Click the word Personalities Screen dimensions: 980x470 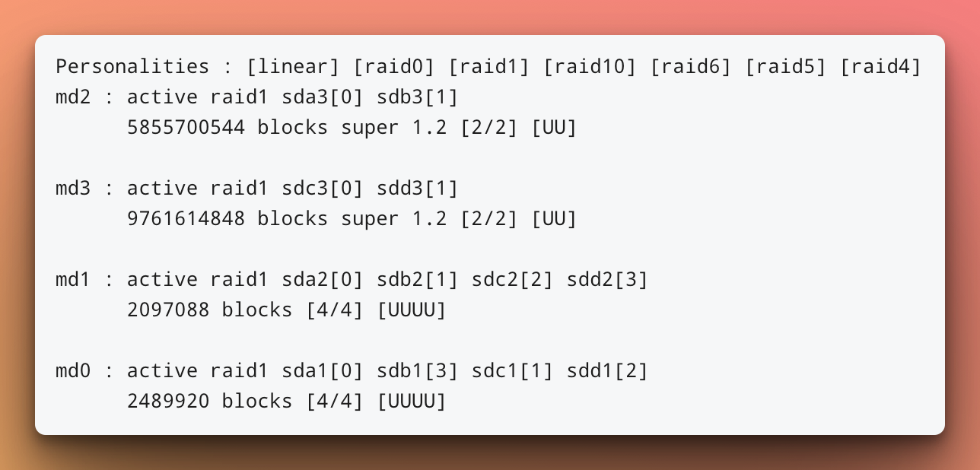point(132,67)
